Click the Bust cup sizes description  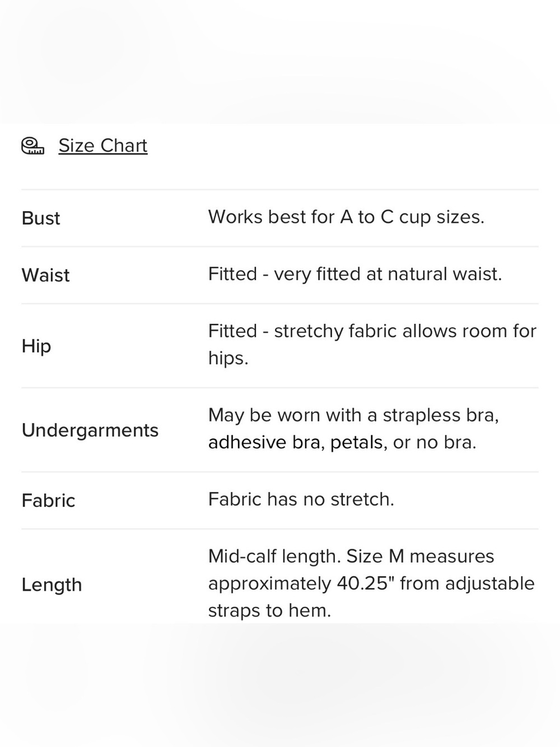pyautogui.click(x=346, y=217)
